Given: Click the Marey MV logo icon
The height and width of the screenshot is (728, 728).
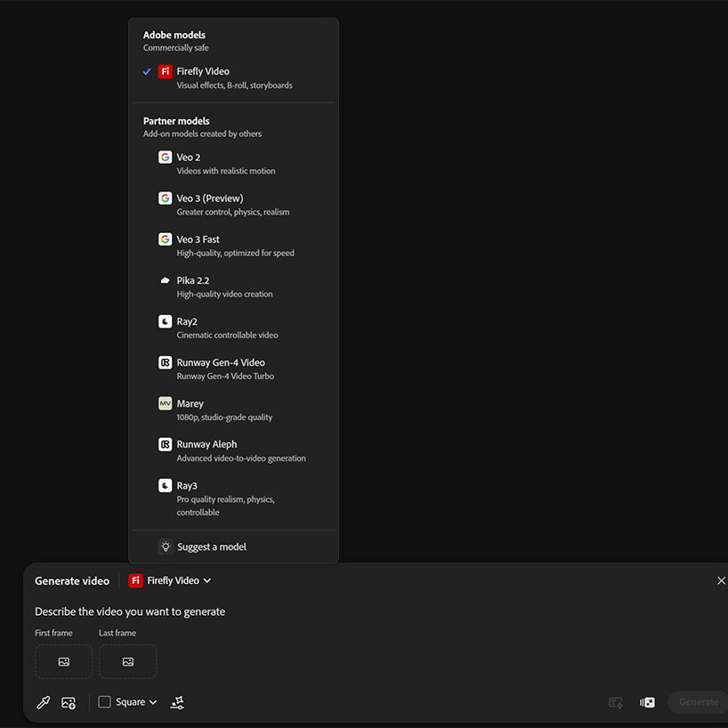Looking at the screenshot, I should 165,403.
